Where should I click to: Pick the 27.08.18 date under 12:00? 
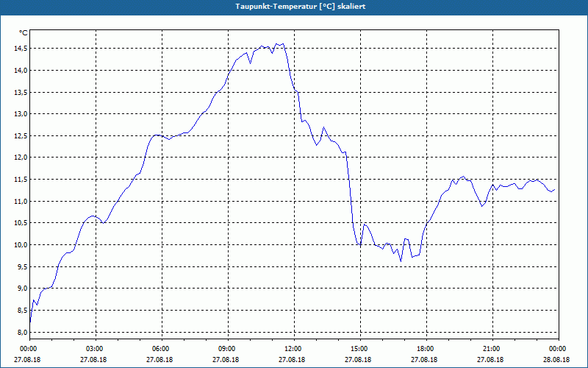292,360
